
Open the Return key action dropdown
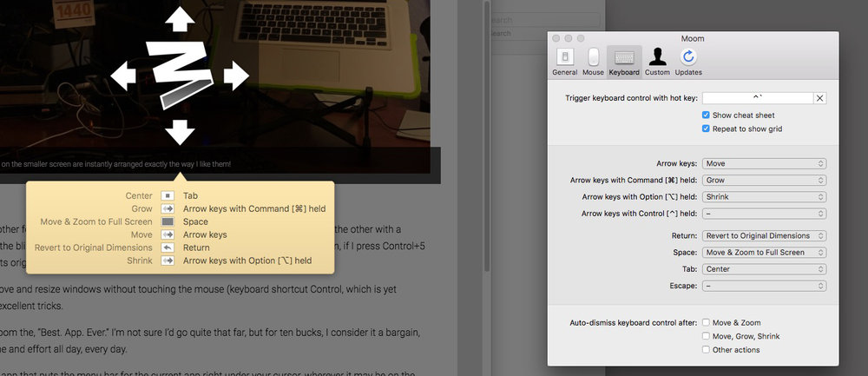(x=765, y=236)
